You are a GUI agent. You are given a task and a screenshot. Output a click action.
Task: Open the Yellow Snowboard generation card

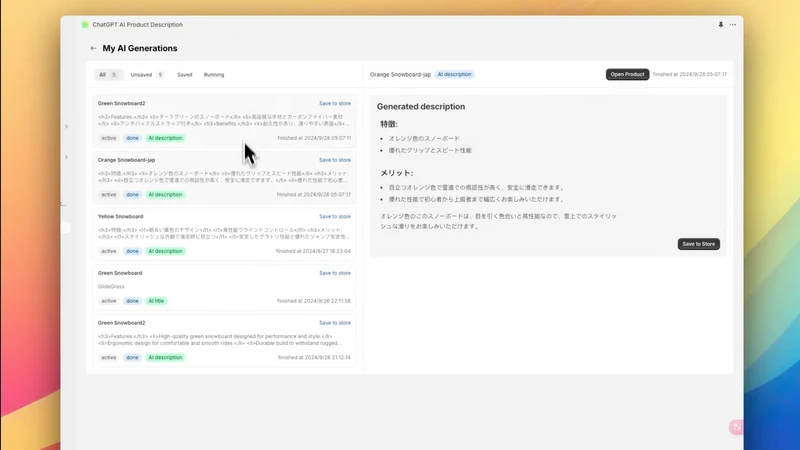[224, 234]
